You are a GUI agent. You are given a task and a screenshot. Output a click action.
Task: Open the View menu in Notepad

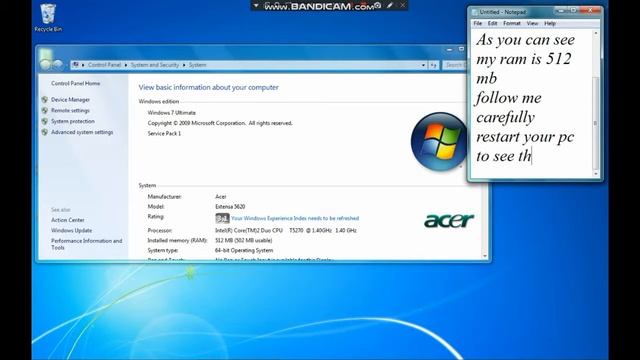coord(532,24)
